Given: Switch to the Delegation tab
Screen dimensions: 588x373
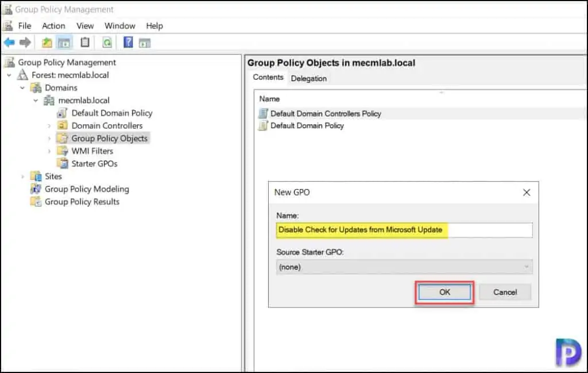Looking at the screenshot, I should tap(308, 78).
